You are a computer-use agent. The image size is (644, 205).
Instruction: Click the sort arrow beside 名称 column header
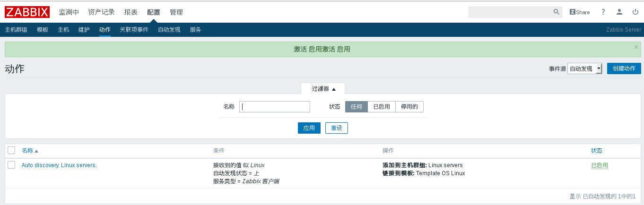(36, 151)
